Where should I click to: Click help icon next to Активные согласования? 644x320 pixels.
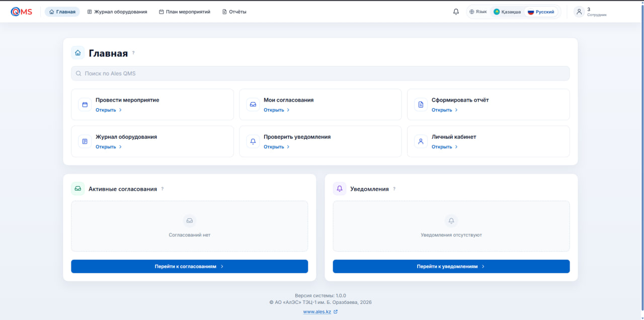click(x=163, y=189)
